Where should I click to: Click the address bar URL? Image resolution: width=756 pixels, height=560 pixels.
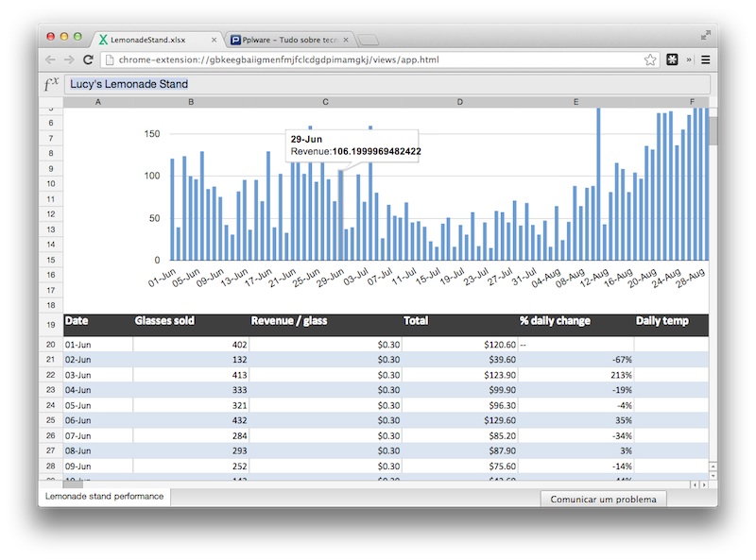point(279,59)
